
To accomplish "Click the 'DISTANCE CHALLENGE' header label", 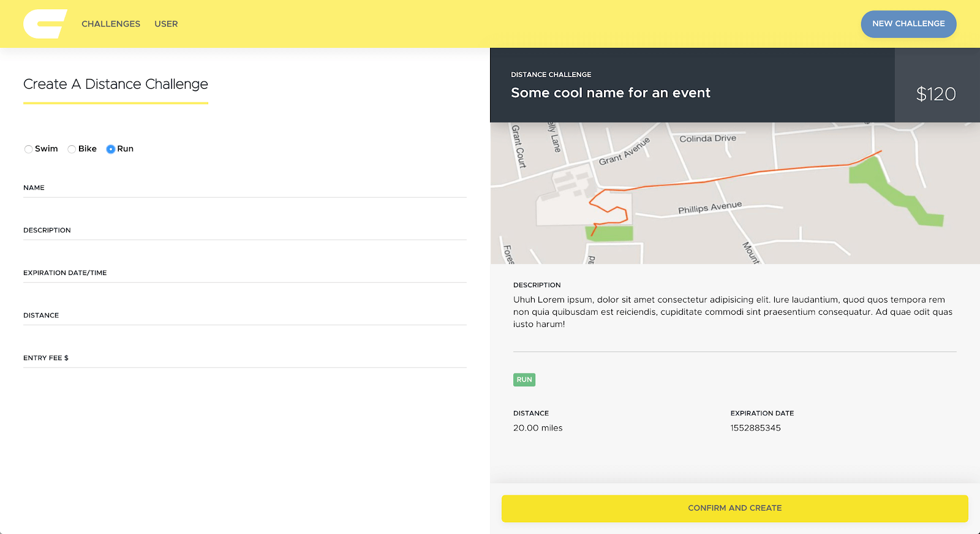I will (x=551, y=75).
